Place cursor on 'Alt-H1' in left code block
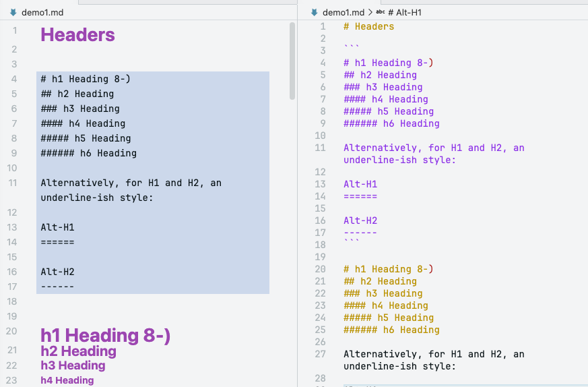 (57, 227)
